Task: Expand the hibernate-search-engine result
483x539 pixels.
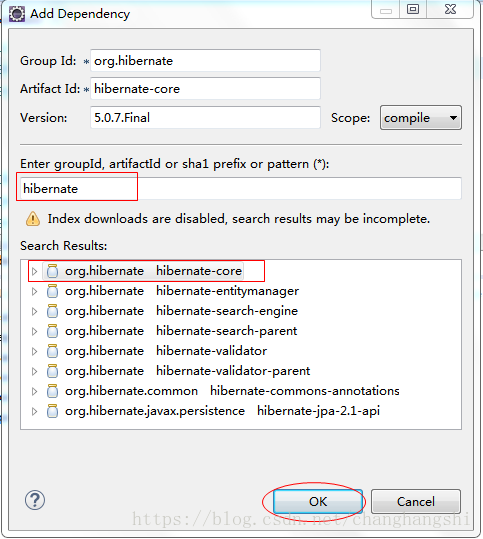Action: 34,311
